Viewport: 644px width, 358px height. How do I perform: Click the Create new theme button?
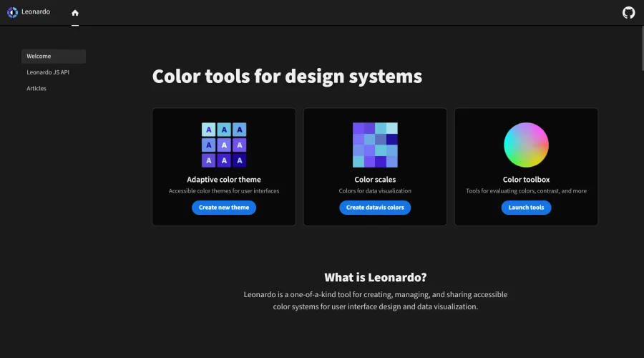click(x=224, y=208)
